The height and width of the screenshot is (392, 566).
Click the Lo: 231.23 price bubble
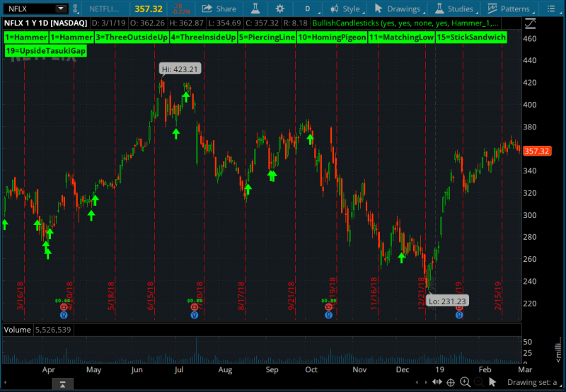448,301
